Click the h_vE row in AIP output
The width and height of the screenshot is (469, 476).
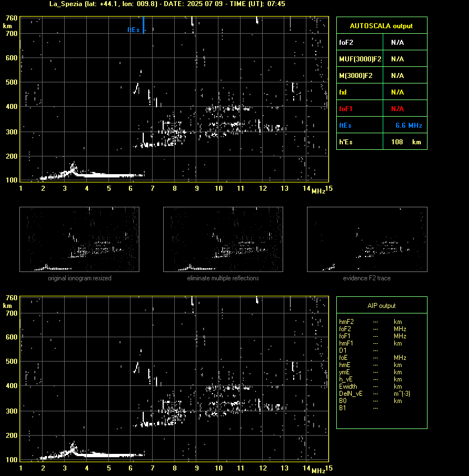click(371, 379)
